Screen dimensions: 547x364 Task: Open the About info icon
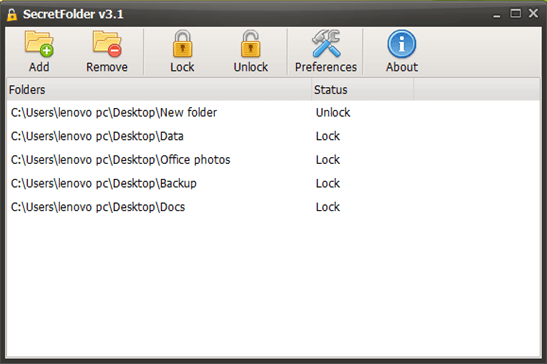point(402,44)
